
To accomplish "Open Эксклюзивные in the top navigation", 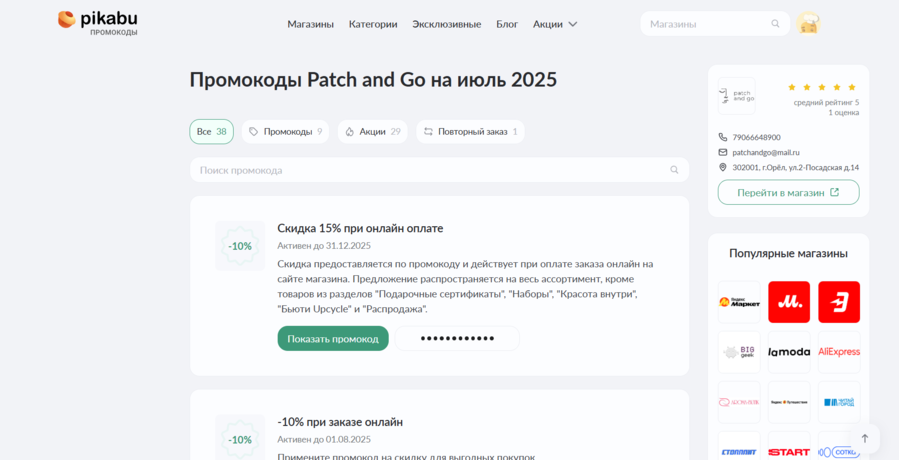I will click(447, 24).
